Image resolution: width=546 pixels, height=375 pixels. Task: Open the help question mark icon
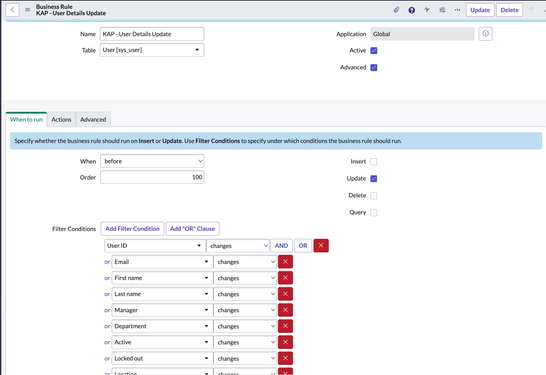coord(412,10)
